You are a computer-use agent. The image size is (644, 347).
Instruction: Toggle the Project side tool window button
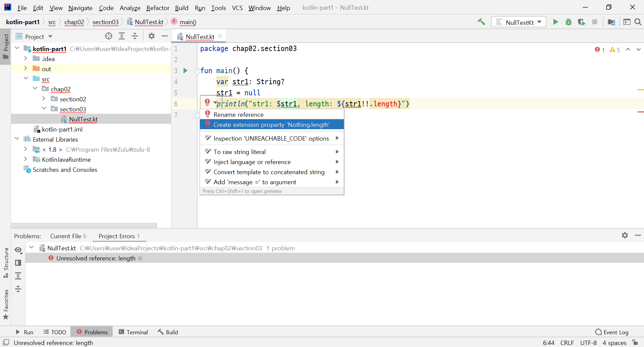pos(6,47)
